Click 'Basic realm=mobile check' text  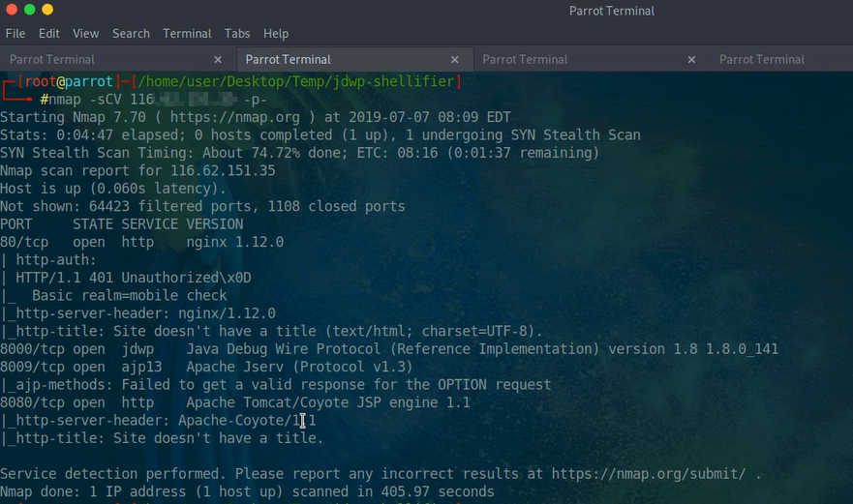[x=130, y=296]
